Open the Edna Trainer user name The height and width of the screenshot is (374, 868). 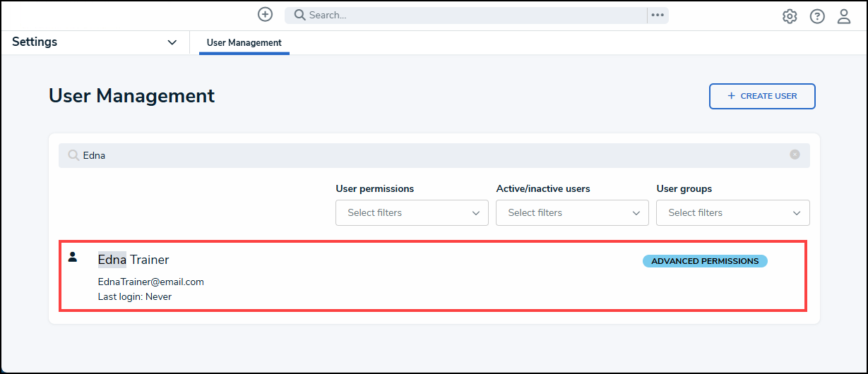point(133,260)
